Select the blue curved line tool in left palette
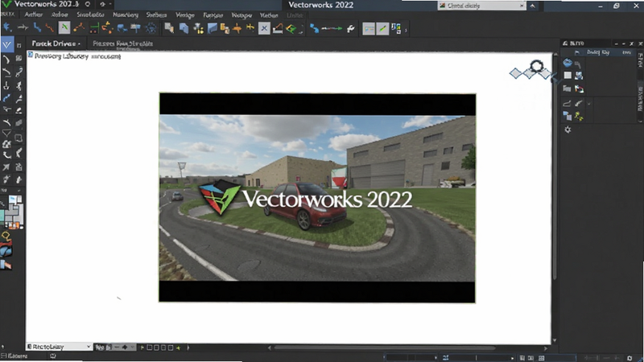The height and width of the screenshot is (362, 644). [x=6, y=98]
